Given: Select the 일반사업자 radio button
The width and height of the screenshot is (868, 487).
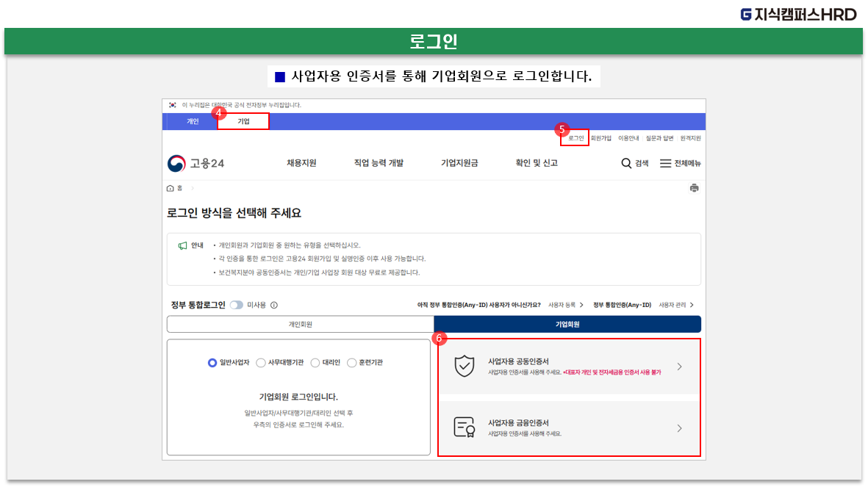Looking at the screenshot, I should pyautogui.click(x=212, y=363).
